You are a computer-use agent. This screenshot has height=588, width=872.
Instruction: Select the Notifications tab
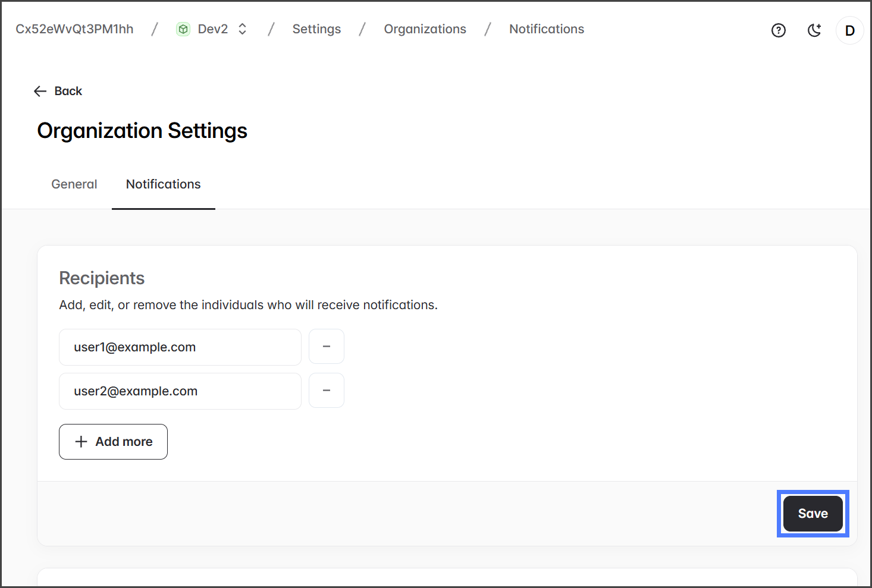163,184
